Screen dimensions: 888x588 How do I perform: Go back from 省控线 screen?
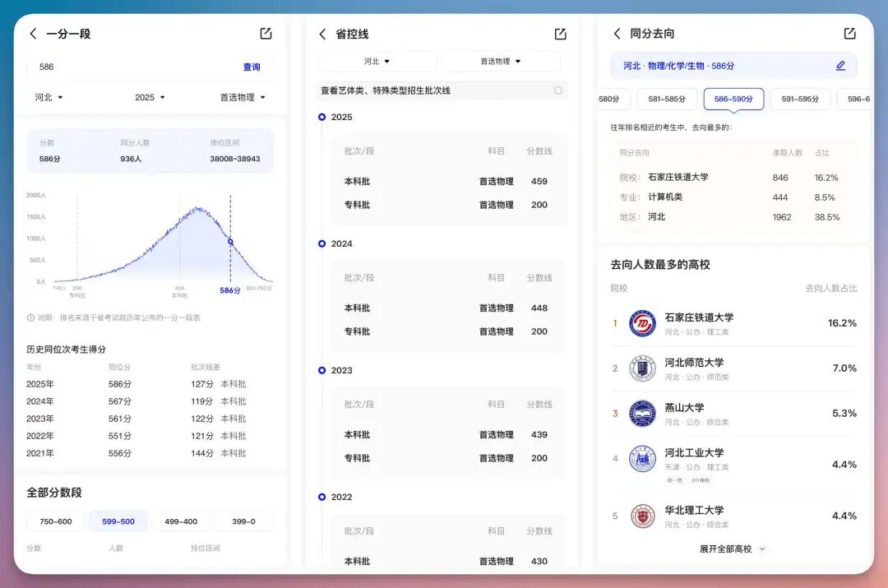click(x=322, y=34)
